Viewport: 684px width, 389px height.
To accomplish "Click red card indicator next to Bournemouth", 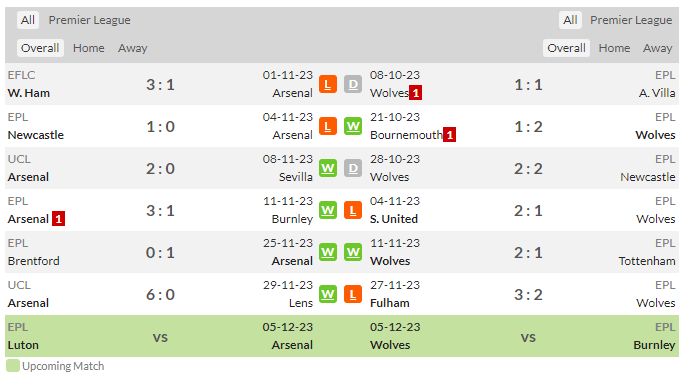I will [x=449, y=135].
